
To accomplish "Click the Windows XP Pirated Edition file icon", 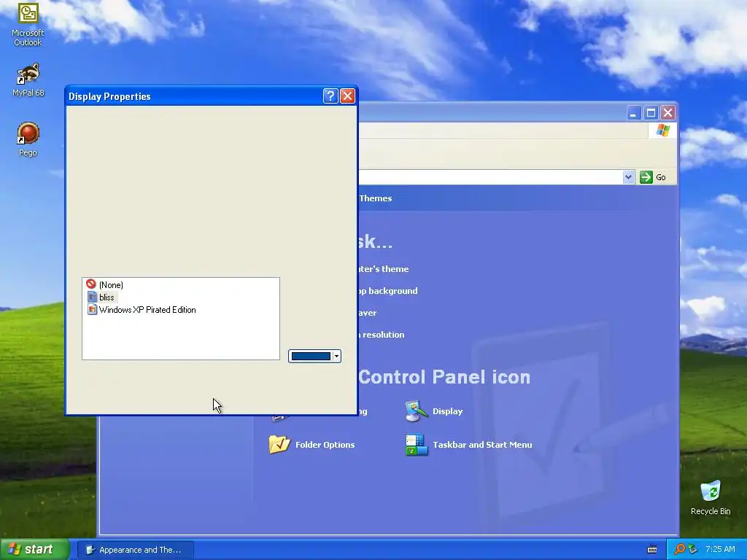I will (92, 309).
